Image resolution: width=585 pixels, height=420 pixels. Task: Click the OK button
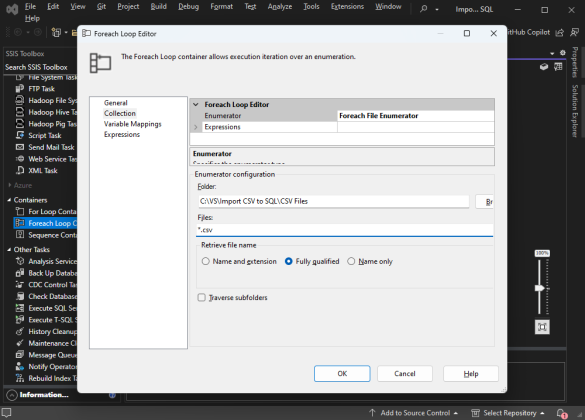342,373
